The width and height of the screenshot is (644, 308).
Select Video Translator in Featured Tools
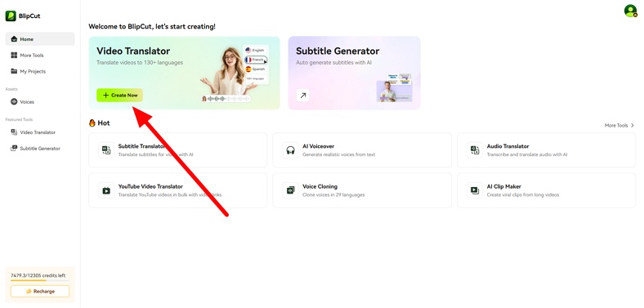point(40,132)
